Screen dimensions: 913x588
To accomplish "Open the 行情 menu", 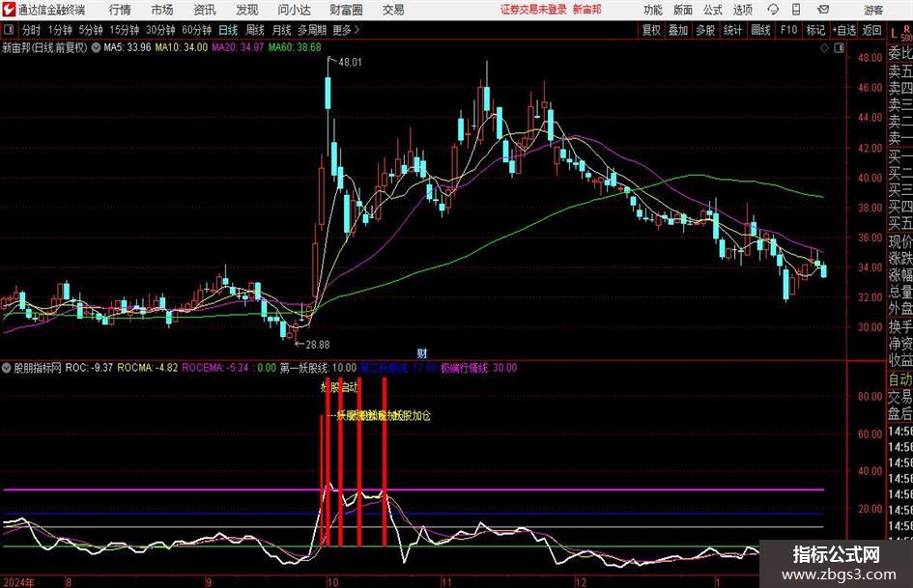I will tap(120, 10).
